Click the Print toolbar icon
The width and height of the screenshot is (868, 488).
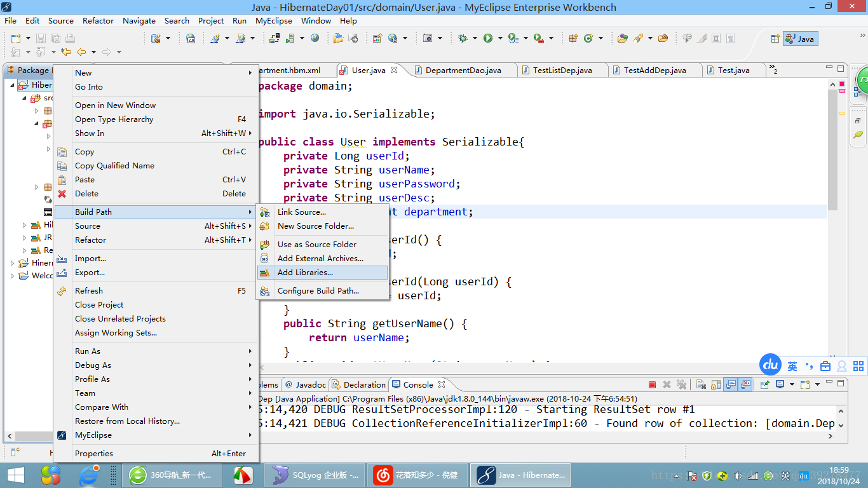pyautogui.click(x=70, y=38)
